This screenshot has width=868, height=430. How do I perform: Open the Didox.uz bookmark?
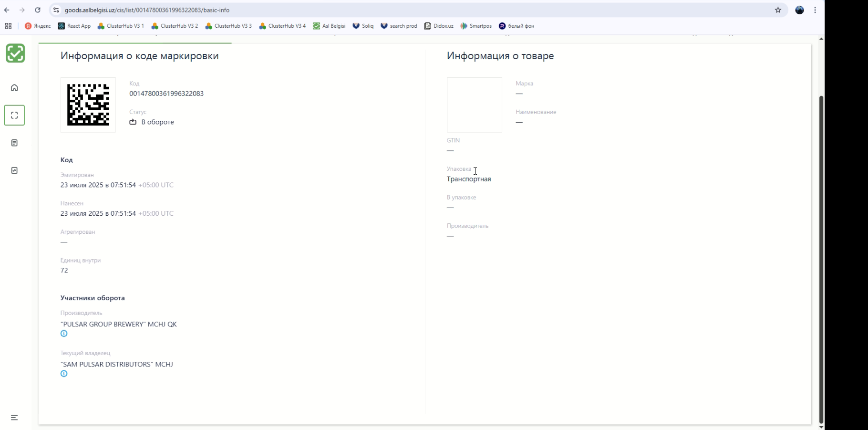pos(439,26)
